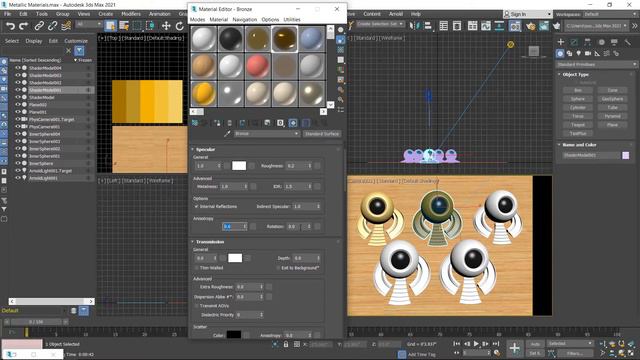Open Render Setup teapot icon
Viewport: 640px width, 360px height.
(530, 26)
